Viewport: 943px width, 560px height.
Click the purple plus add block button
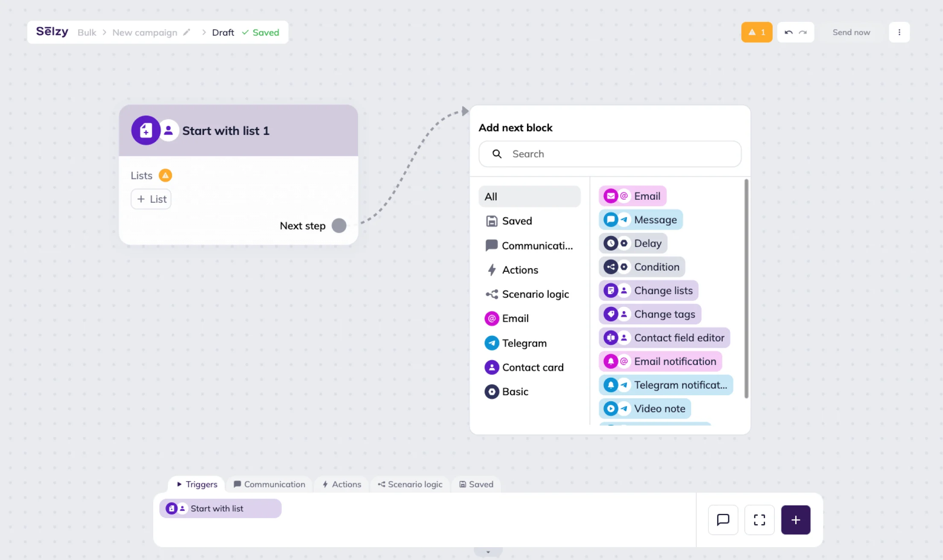pyautogui.click(x=796, y=519)
